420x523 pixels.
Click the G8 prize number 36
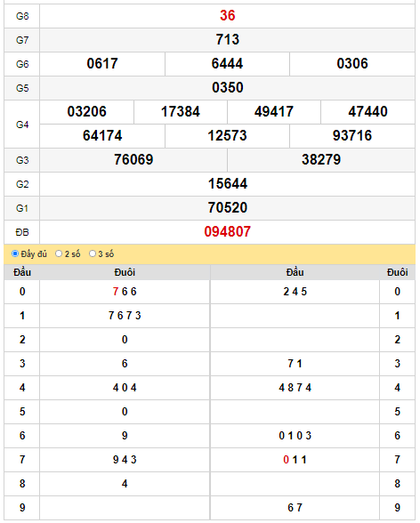[x=227, y=16]
